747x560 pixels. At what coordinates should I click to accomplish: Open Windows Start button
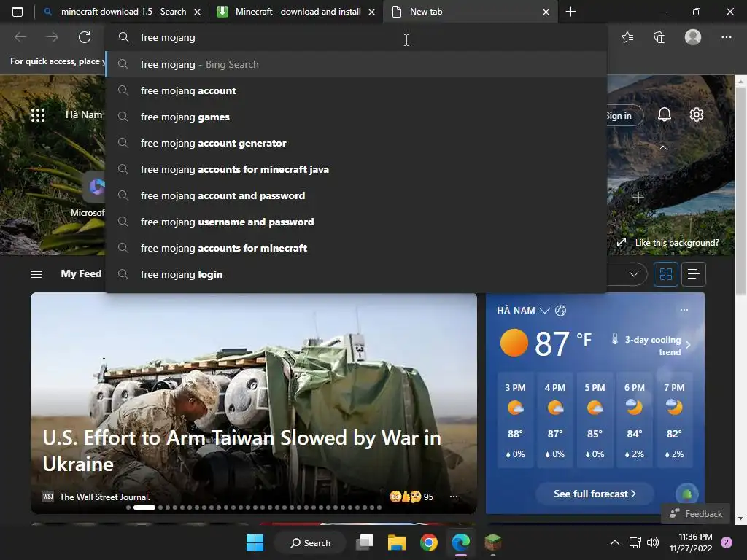pos(255,542)
